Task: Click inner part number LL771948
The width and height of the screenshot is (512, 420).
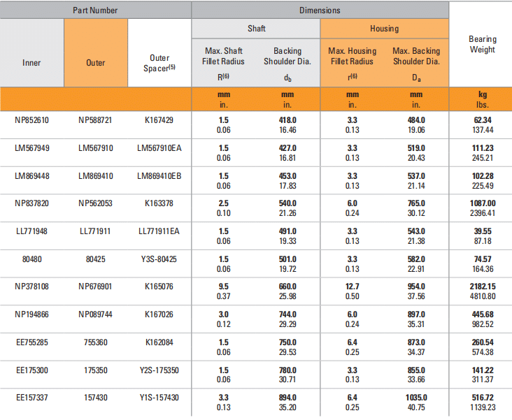Action: (32, 230)
